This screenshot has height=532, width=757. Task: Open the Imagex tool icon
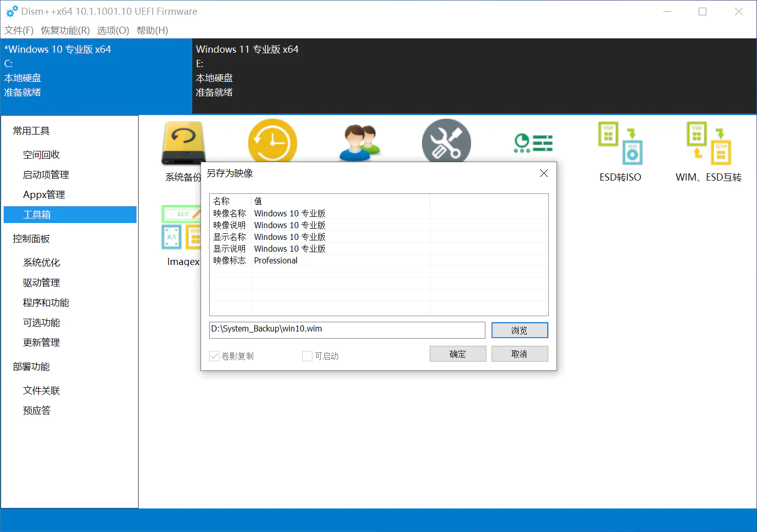181,227
